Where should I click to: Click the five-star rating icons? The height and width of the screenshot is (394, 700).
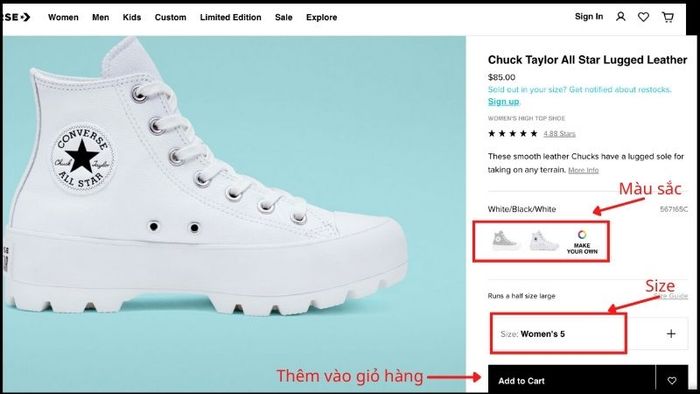pyautogui.click(x=513, y=133)
